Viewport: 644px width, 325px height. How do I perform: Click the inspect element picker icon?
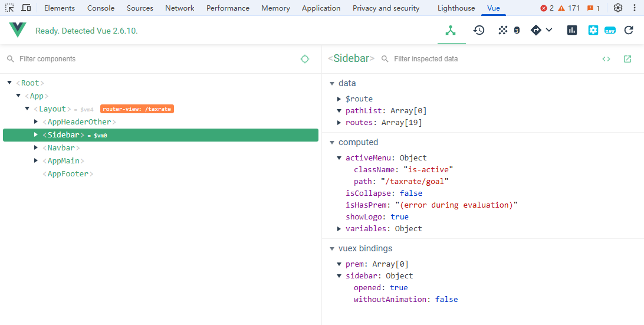[x=9, y=8]
